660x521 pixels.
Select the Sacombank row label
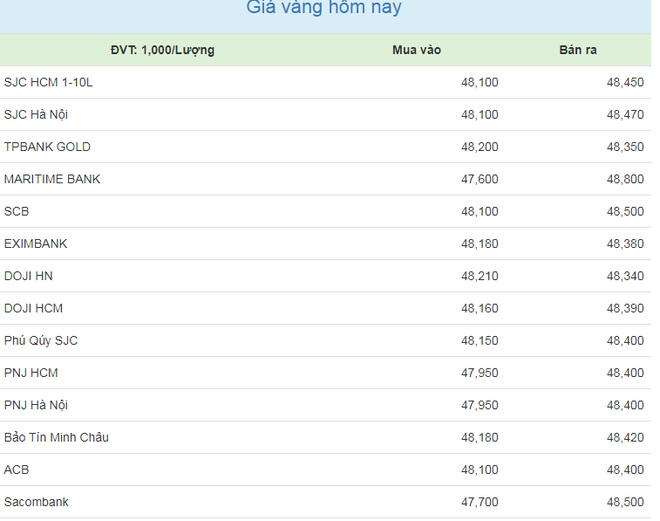click(x=36, y=502)
